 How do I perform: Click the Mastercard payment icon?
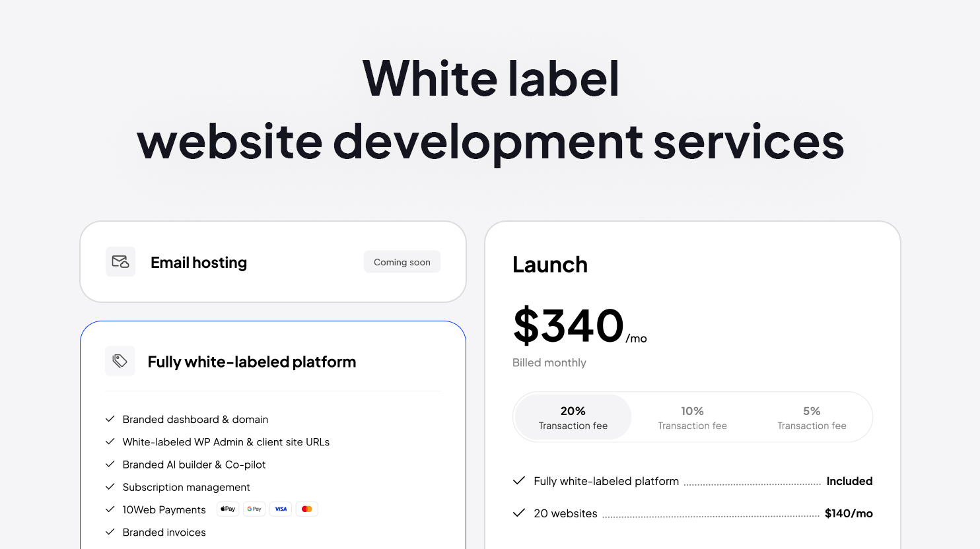[x=306, y=509]
